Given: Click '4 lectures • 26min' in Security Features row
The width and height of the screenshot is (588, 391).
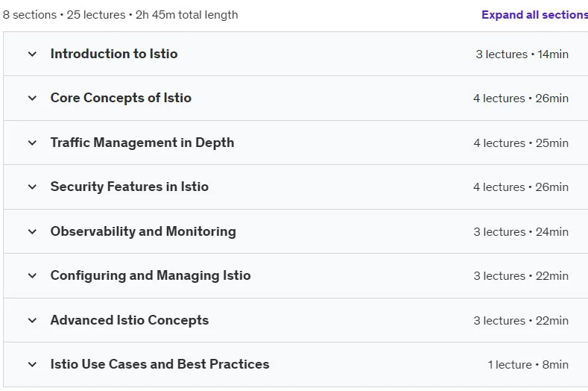Looking at the screenshot, I should [x=521, y=187].
